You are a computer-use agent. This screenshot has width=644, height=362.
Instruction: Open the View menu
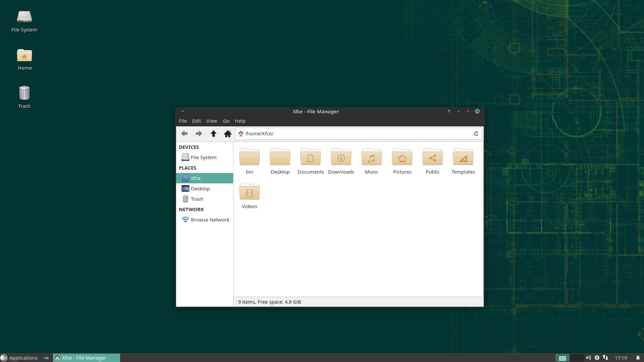pos(211,121)
